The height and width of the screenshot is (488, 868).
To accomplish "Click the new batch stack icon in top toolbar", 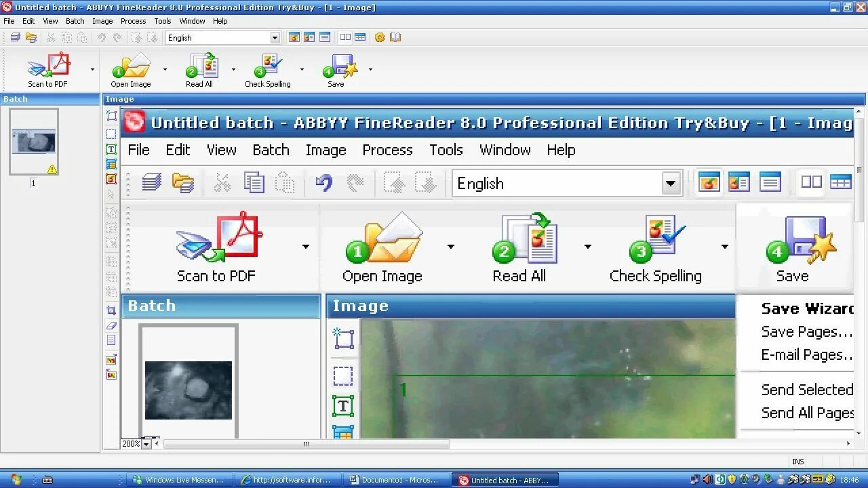I will [x=15, y=38].
